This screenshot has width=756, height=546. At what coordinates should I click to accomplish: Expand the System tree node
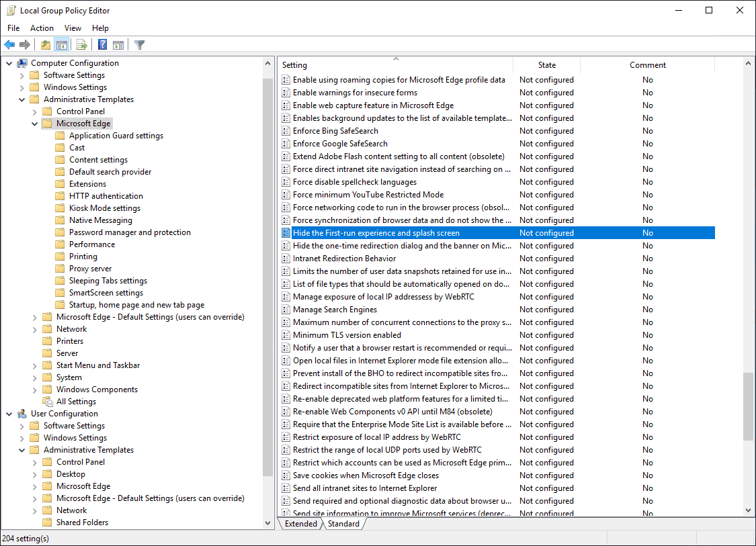tap(34, 378)
